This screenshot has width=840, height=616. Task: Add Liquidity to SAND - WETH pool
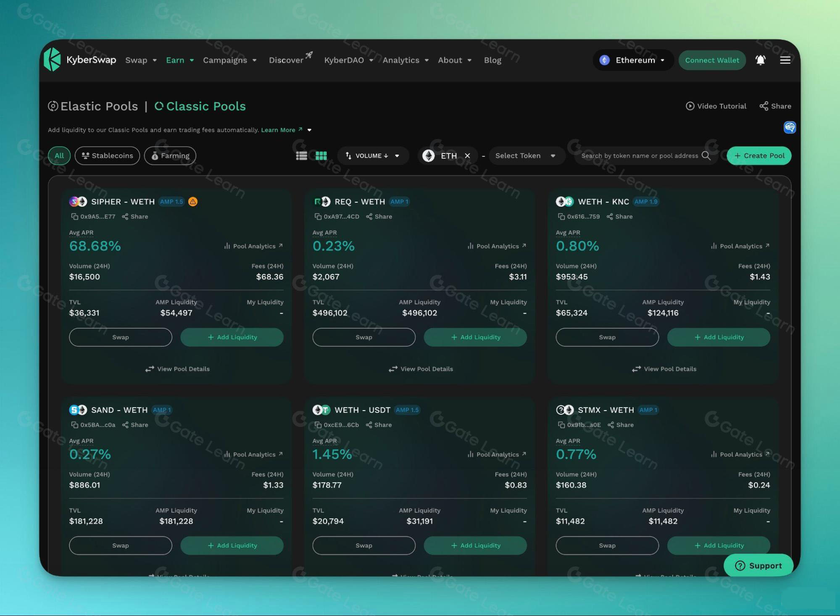click(x=232, y=545)
